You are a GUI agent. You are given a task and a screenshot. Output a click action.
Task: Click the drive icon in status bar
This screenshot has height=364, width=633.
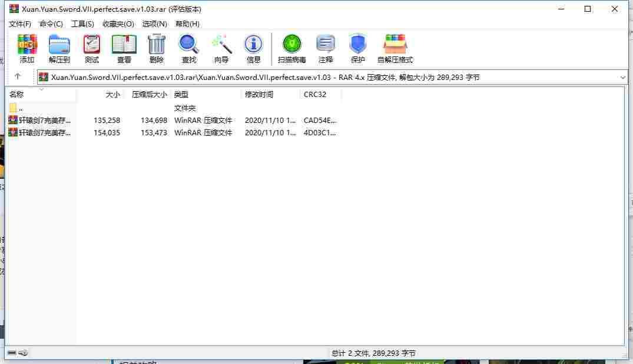12,353
